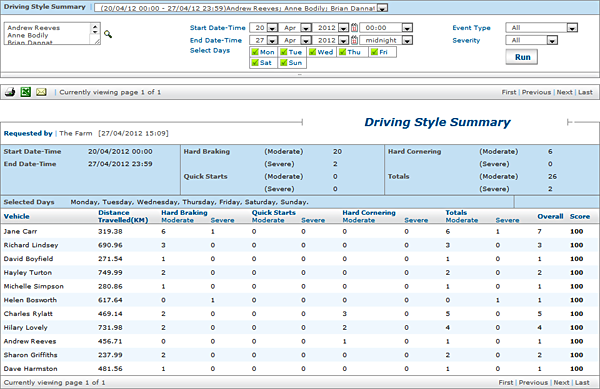Open the start time 00:00 dropdown

click(407, 28)
